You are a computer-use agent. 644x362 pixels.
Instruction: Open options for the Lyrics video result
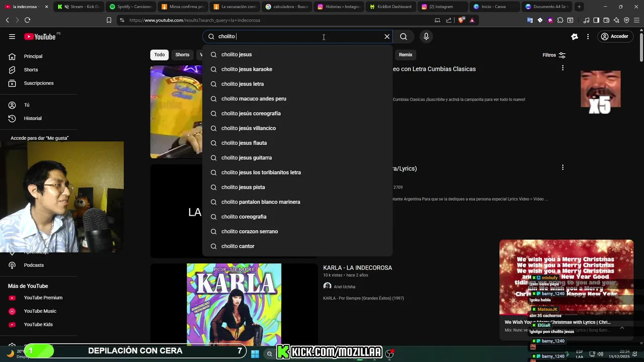pyautogui.click(x=562, y=167)
